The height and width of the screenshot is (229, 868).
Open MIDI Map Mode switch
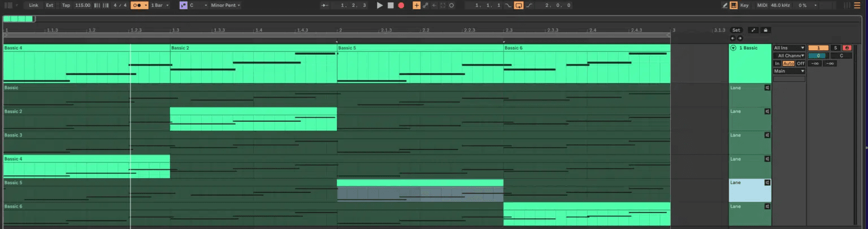(x=762, y=5)
